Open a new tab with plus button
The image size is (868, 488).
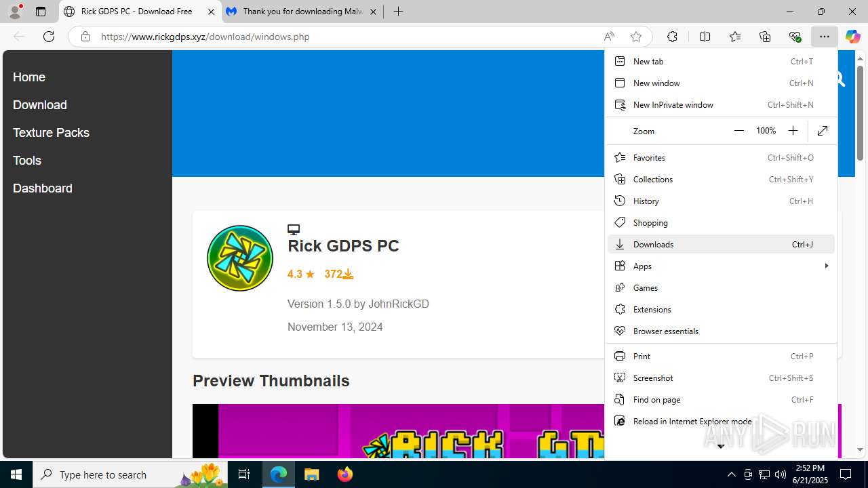click(x=399, y=12)
